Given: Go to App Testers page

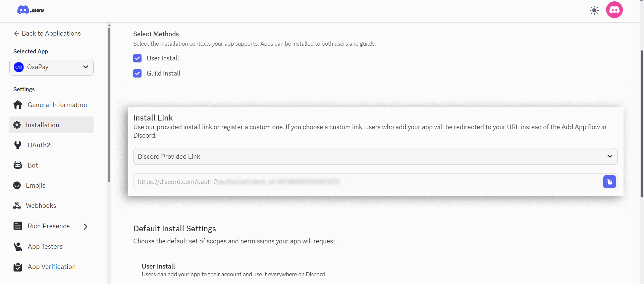Looking at the screenshot, I should coord(45,246).
